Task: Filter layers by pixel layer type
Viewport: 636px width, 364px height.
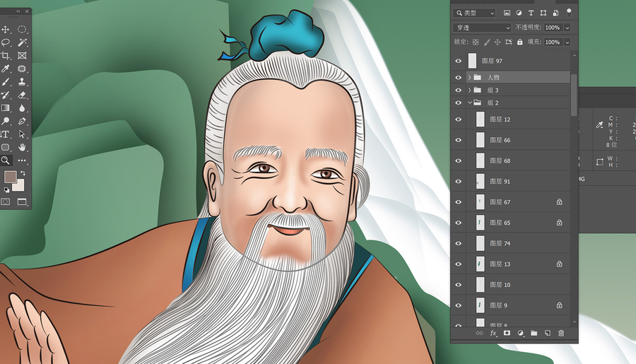Action: tap(507, 13)
